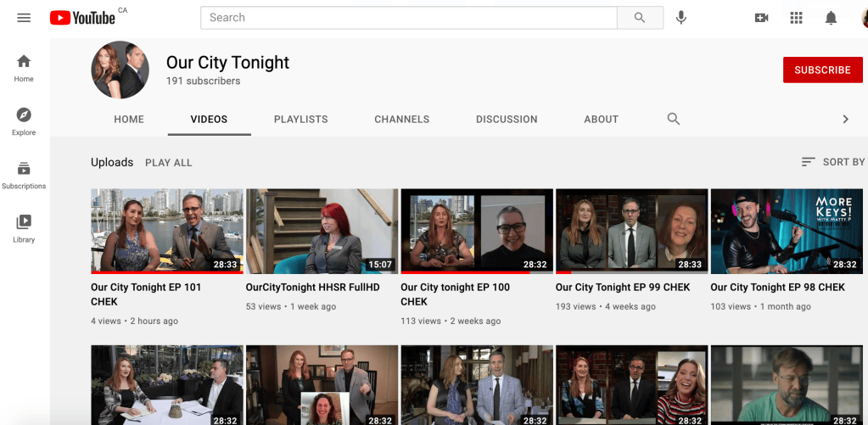
Task: Click inside the Search text field
Action: tap(408, 18)
